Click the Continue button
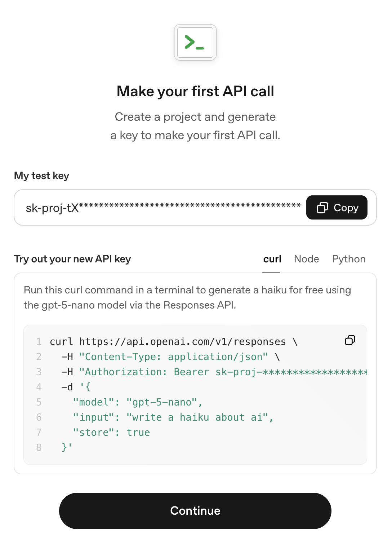 pos(195,511)
